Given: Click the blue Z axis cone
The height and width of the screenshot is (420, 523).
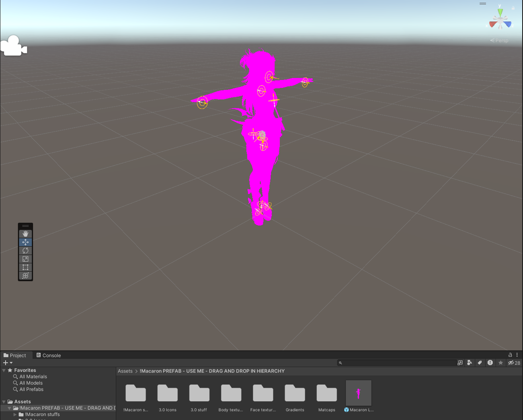Looking at the screenshot, I should coord(507,24).
